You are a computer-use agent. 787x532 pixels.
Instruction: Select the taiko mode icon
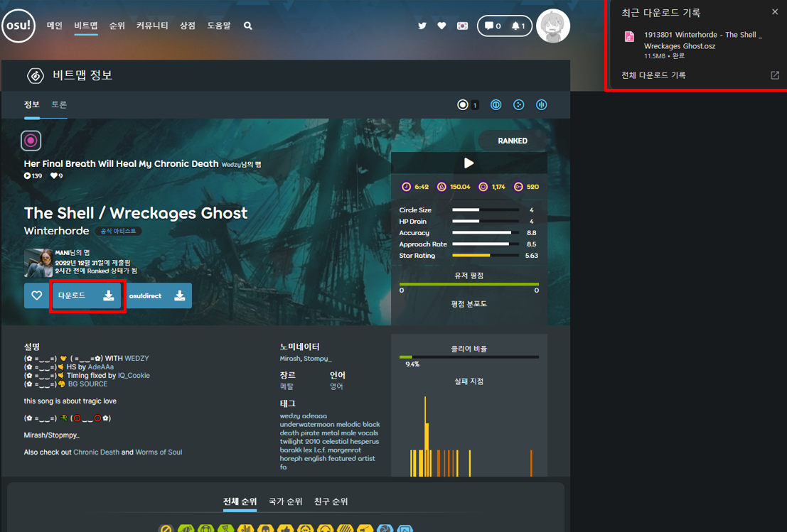point(496,105)
